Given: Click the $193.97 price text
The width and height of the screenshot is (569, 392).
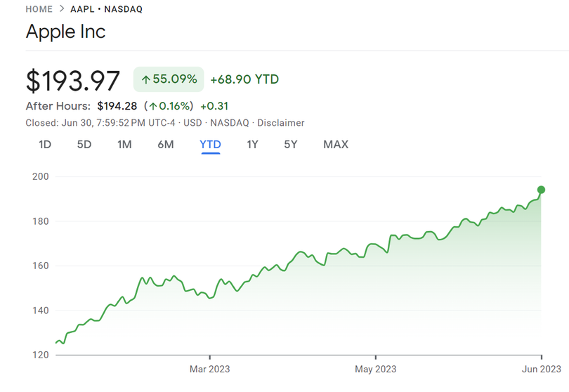Looking at the screenshot, I should (72, 80).
